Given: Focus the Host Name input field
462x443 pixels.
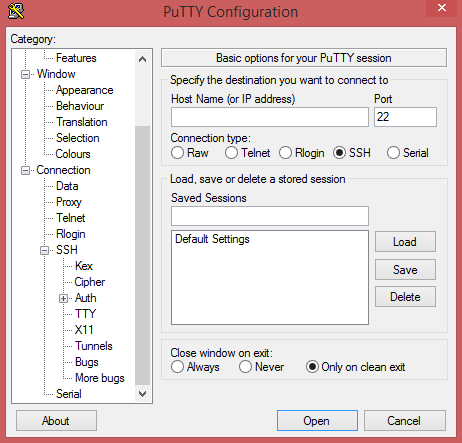Looking at the screenshot, I should (270, 117).
